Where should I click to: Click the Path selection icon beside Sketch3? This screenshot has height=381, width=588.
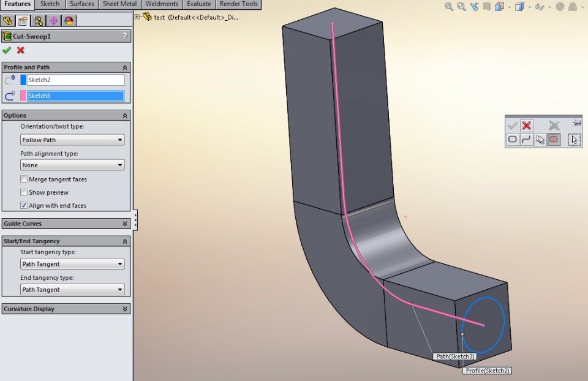click(10, 96)
